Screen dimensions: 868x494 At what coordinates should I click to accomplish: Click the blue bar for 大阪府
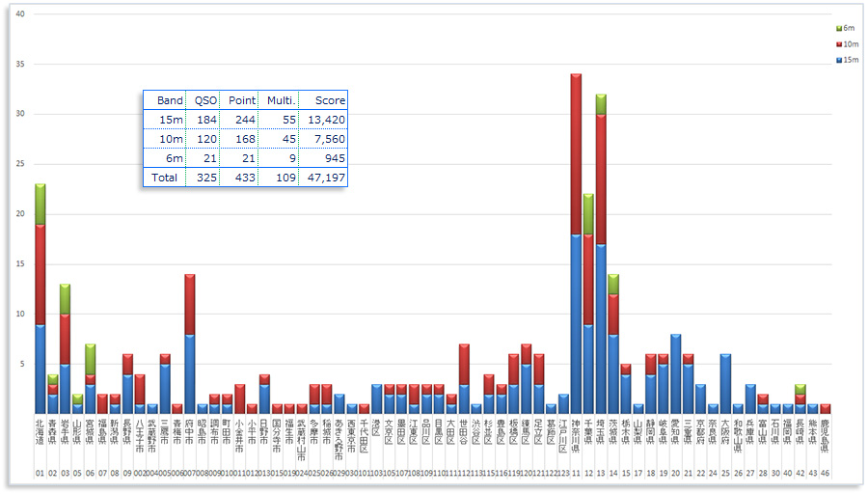tap(725, 383)
